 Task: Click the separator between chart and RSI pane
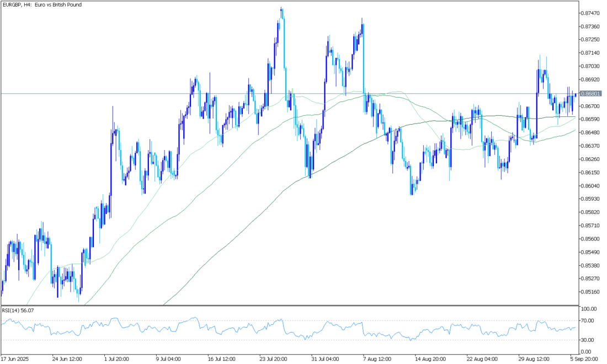point(287,305)
